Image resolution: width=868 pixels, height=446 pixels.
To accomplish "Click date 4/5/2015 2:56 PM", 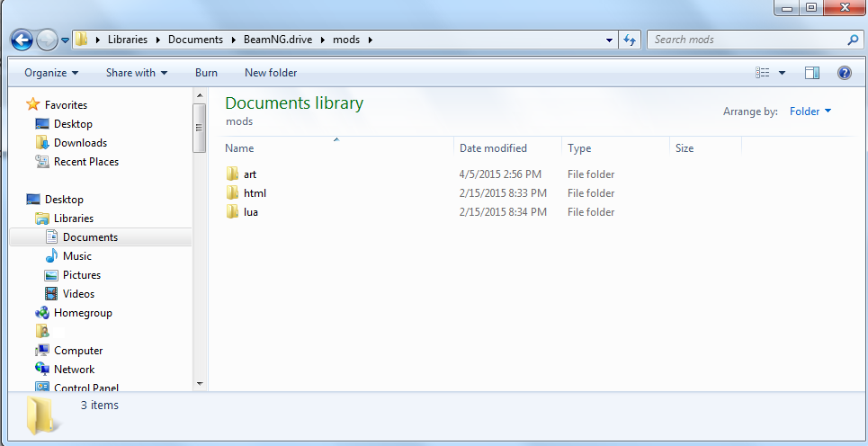I will coord(500,174).
